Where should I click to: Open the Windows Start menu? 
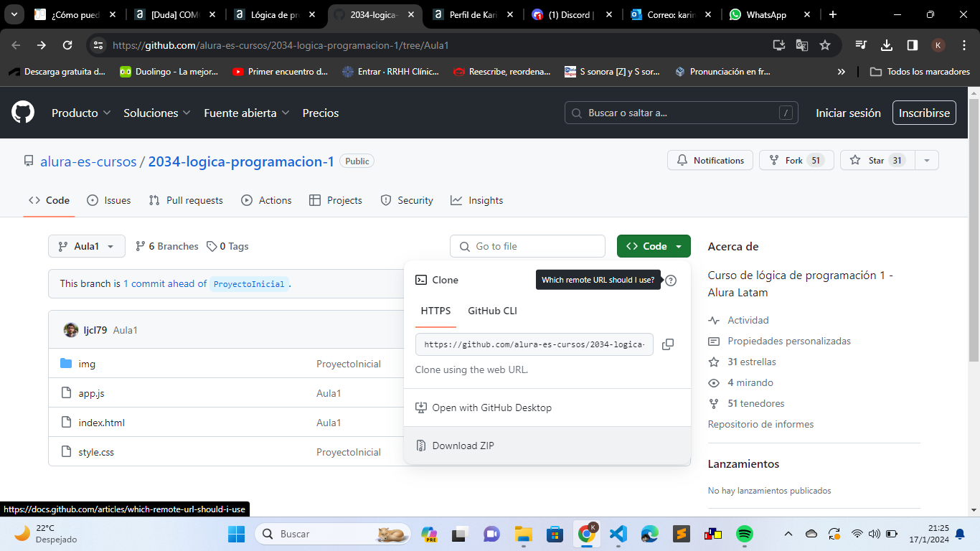(236, 534)
